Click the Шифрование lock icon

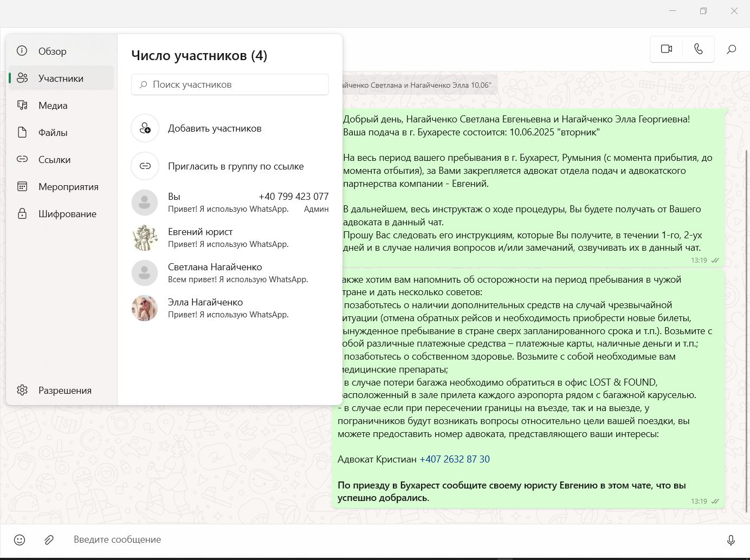coord(22,213)
